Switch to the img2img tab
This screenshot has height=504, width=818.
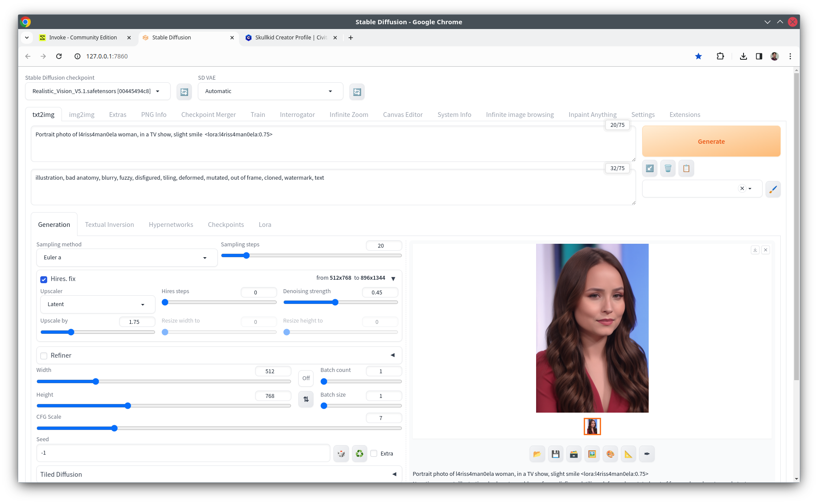click(x=82, y=115)
